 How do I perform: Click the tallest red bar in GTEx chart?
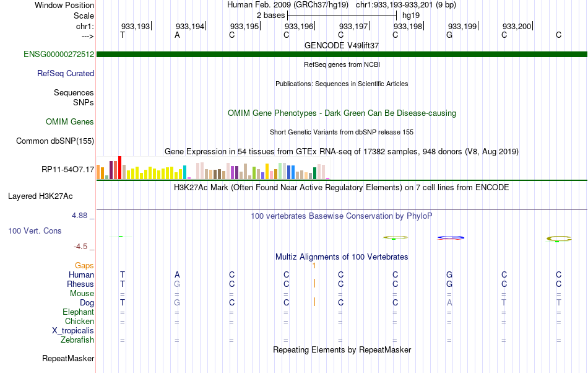click(x=119, y=168)
